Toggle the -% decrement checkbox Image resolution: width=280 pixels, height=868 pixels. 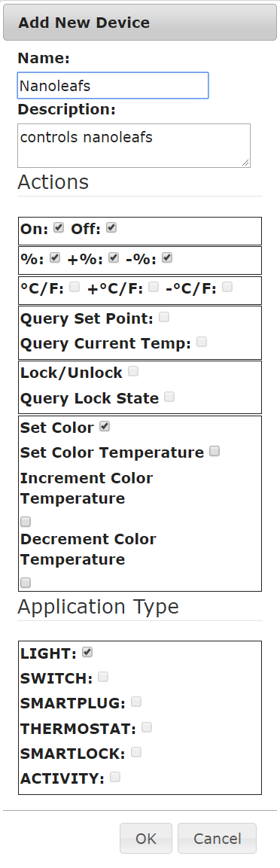coord(167,257)
